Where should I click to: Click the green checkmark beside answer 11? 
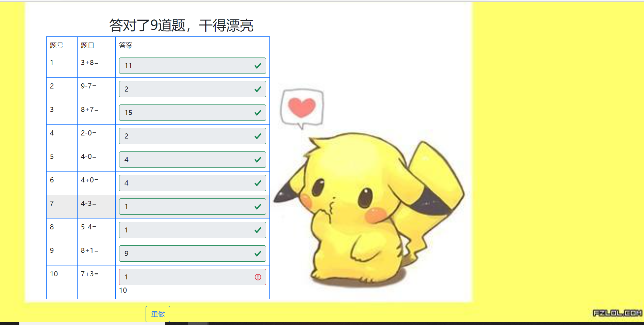258,66
